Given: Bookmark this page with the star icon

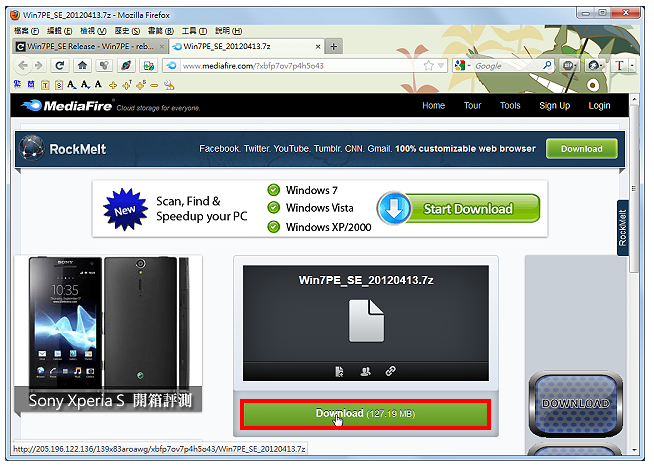Looking at the screenshot, I should [428, 65].
